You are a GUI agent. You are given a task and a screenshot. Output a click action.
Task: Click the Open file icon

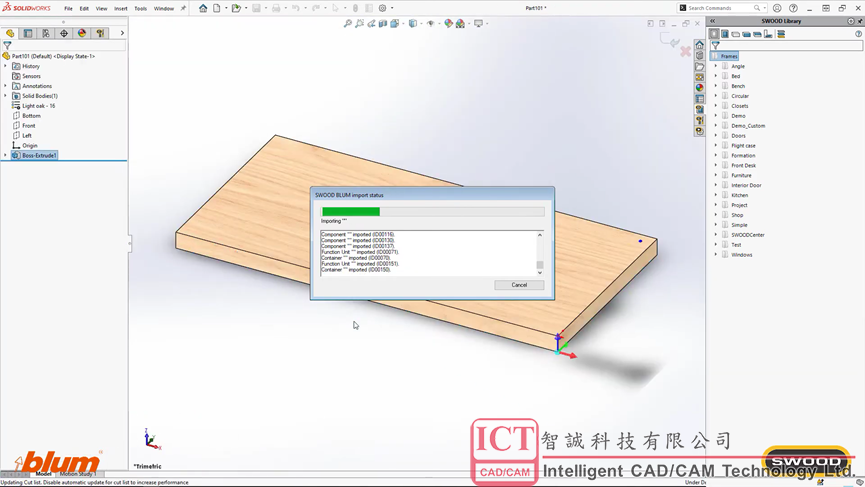click(236, 8)
